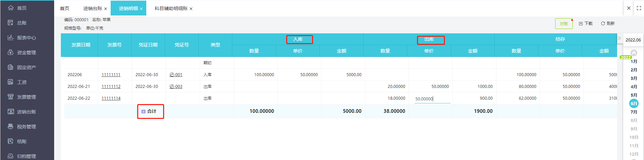The width and height of the screenshot is (644, 160).
Task: Click the 刷新 refresh button
Action: (x=608, y=24)
